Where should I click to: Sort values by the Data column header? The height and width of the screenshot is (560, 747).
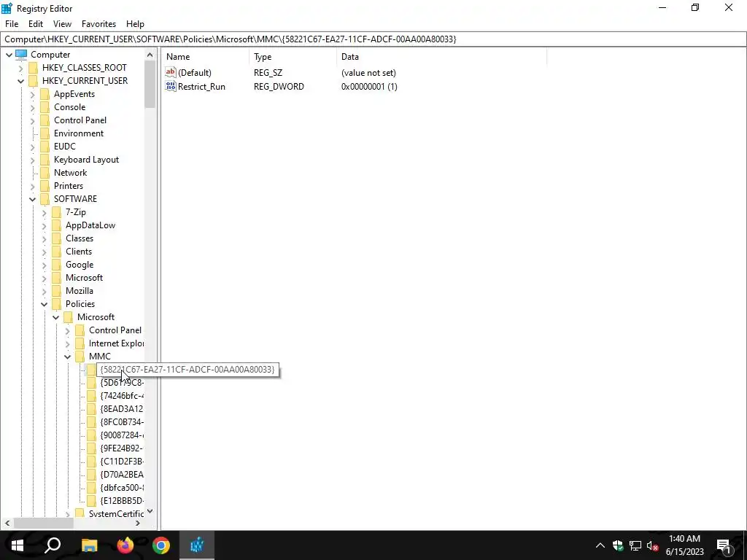coord(441,57)
